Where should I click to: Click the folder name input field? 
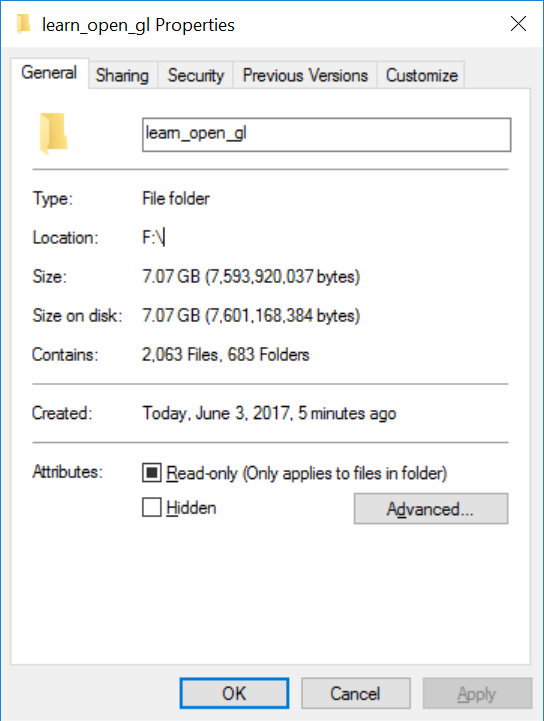(326, 134)
